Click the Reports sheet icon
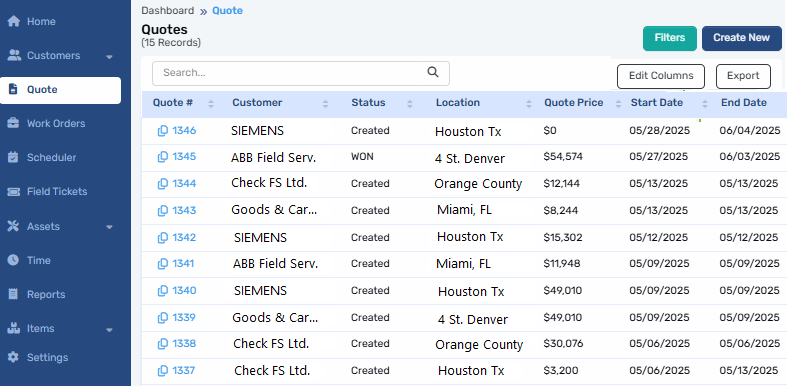 pos(14,294)
